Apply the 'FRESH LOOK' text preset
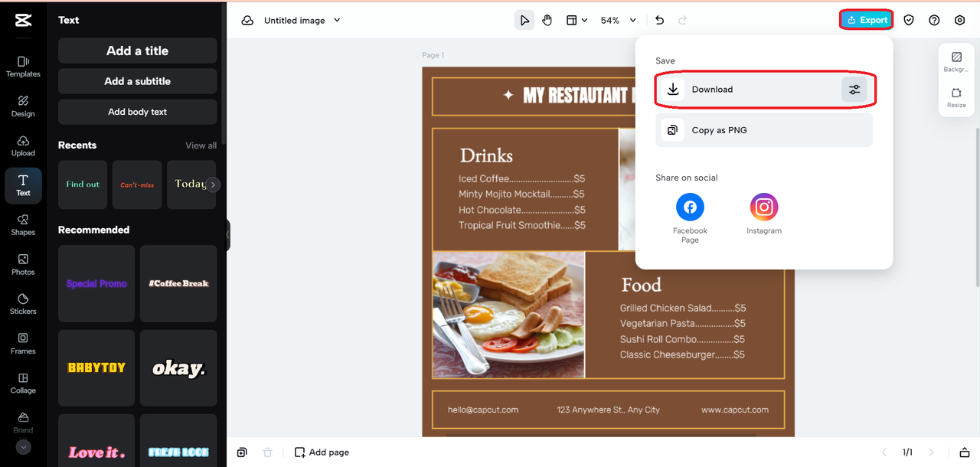This screenshot has width=980, height=467. [x=178, y=441]
